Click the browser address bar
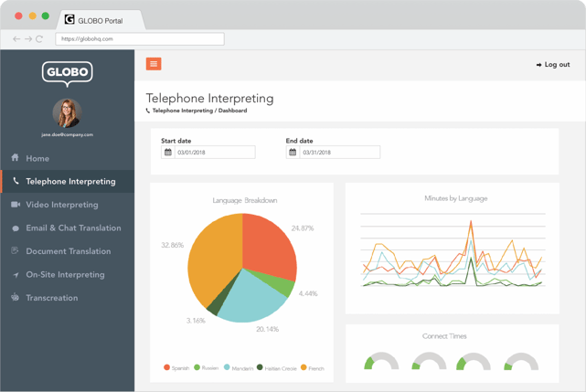The width and height of the screenshot is (586, 392). click(140, 39)
